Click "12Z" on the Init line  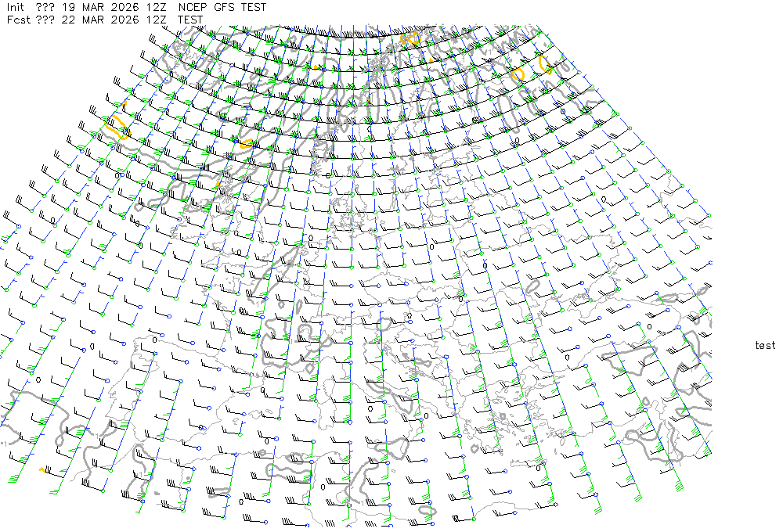(x=157, y=7)
